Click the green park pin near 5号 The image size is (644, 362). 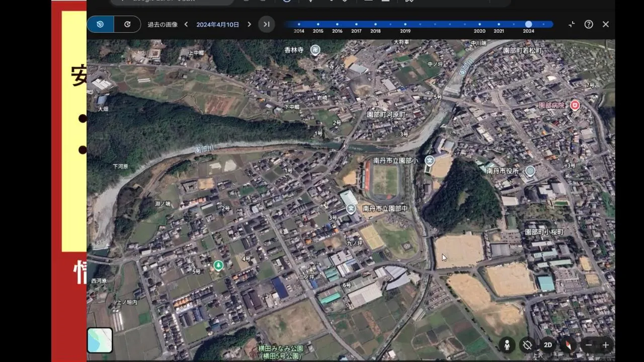click(x=218, y=265)
